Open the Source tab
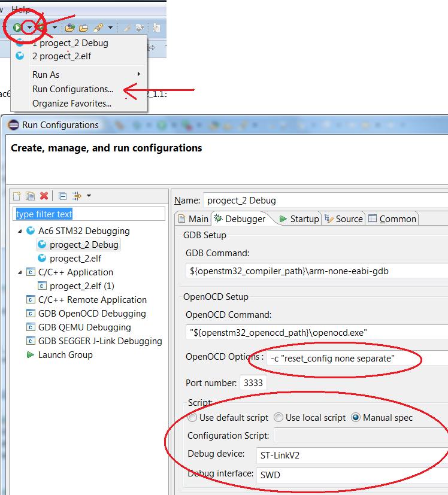Screen dimensions: 448x495 pos(344,219)
